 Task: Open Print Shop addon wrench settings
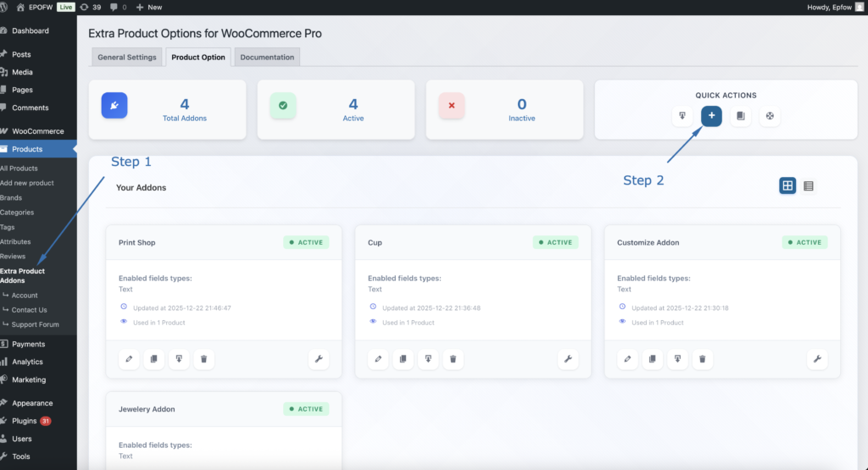tap(319, 359)
